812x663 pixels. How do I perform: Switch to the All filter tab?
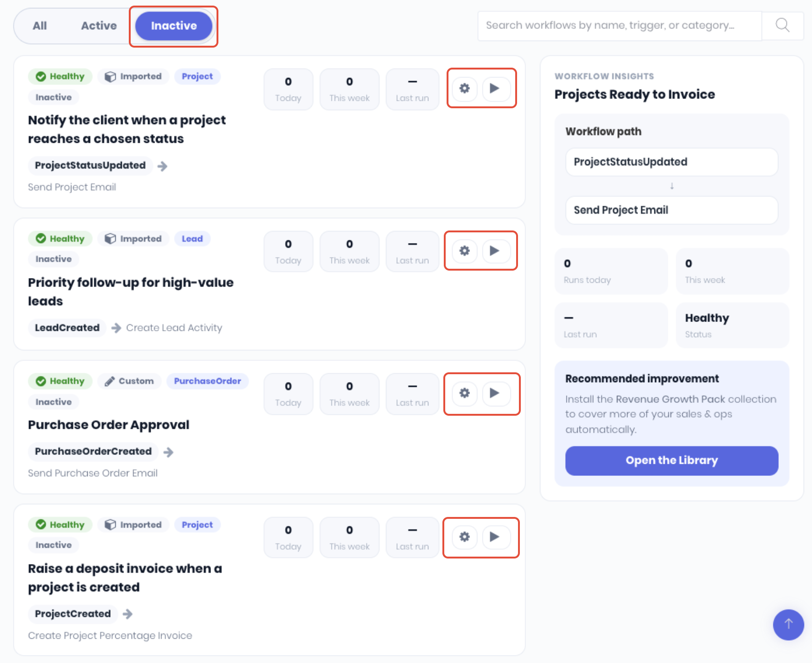(40, 26)
